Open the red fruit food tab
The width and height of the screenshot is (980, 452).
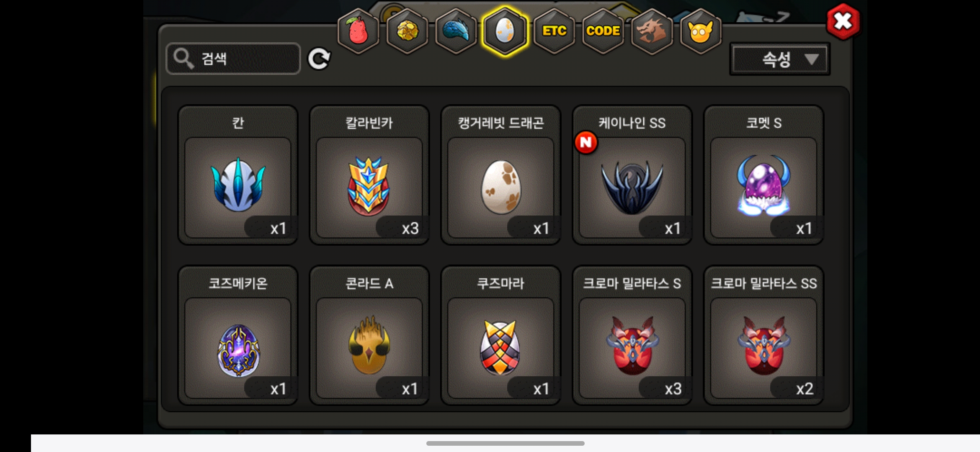coord(358,31)
